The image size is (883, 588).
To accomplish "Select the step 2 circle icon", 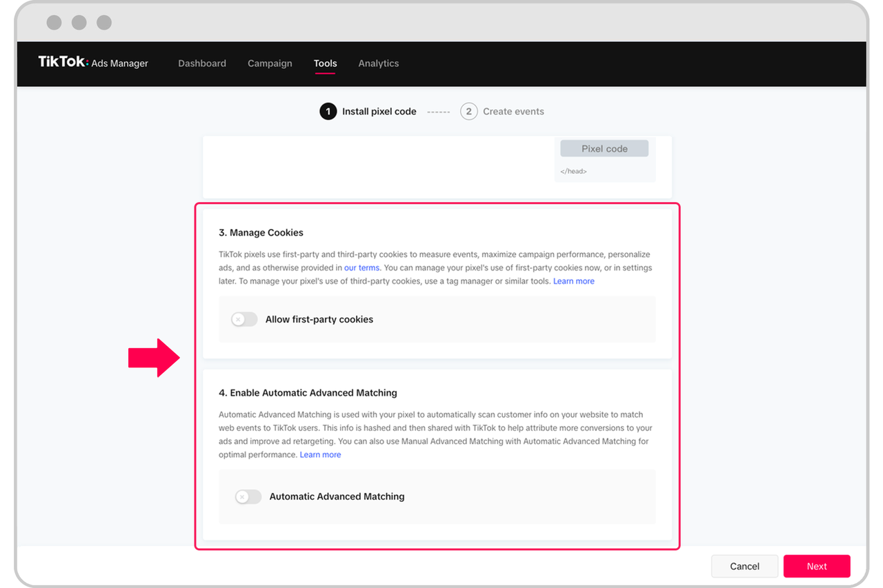I will click(x=469, y=111).
